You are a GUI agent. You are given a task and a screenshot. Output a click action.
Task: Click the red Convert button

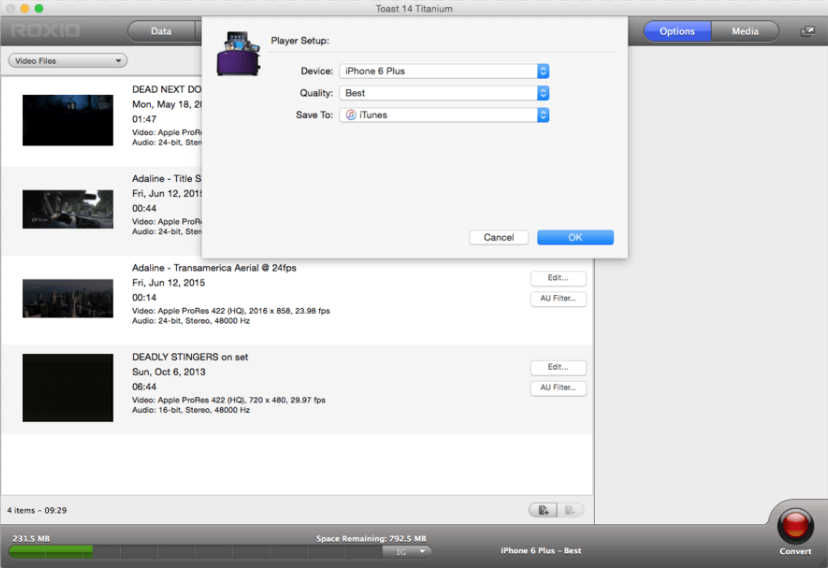(795, 526)
